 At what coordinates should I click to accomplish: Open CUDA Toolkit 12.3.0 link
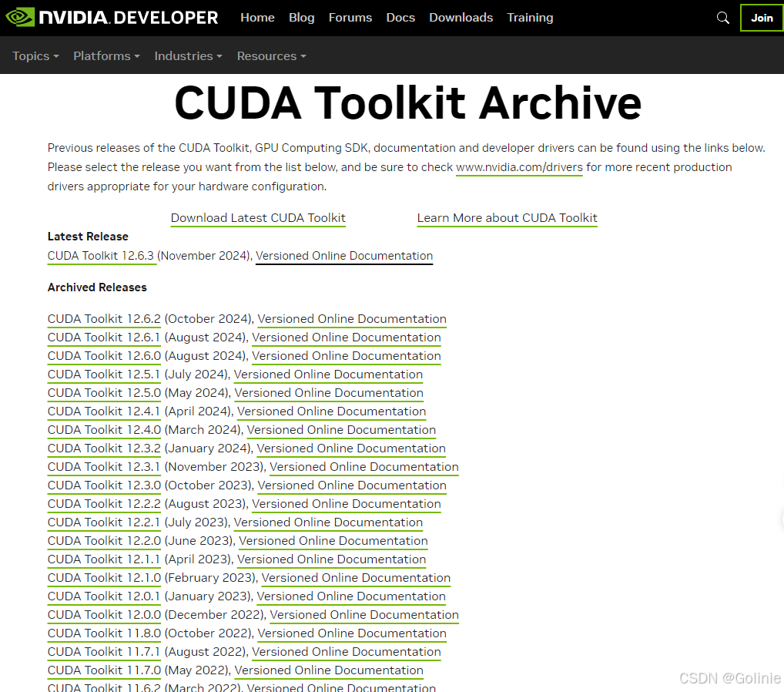pyautogui.click(x=104, y=485)
